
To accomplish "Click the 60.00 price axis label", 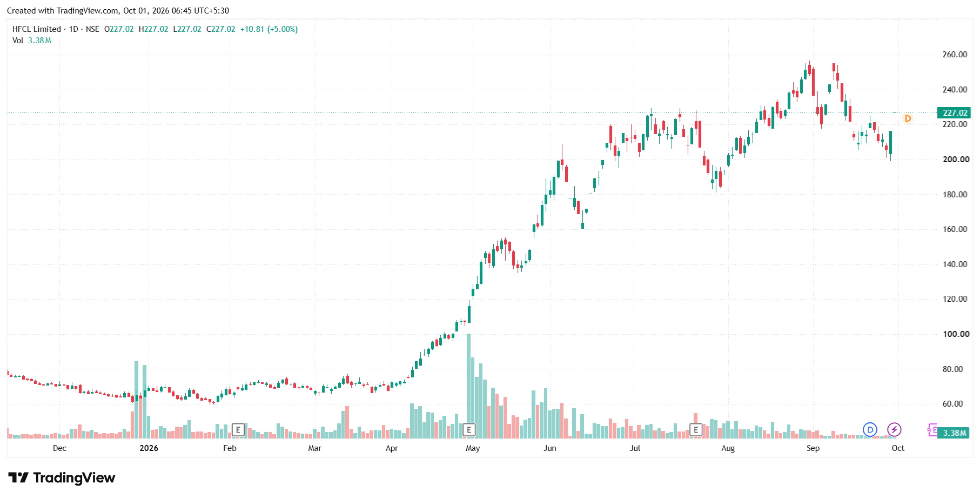I will click(952, 404).
